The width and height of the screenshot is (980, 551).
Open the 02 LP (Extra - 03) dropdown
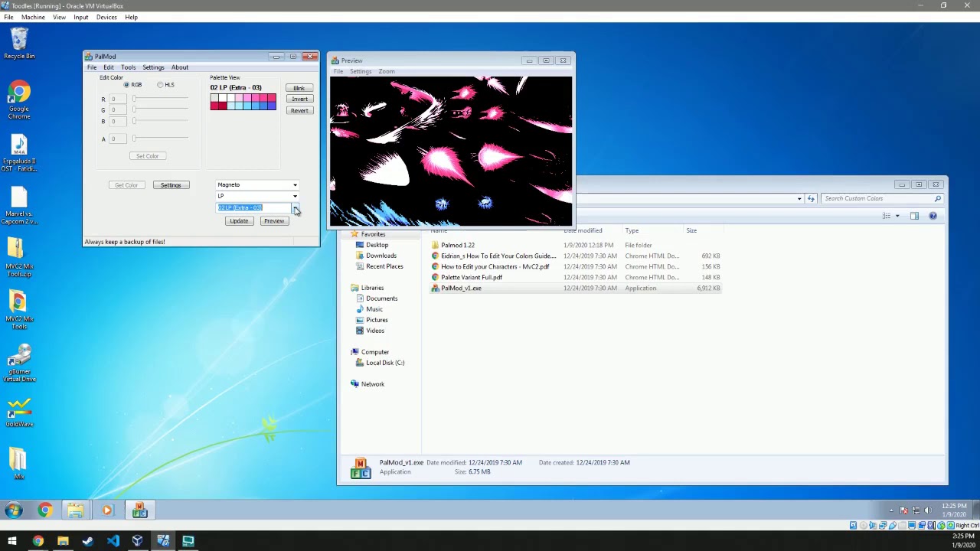(295, 208)
